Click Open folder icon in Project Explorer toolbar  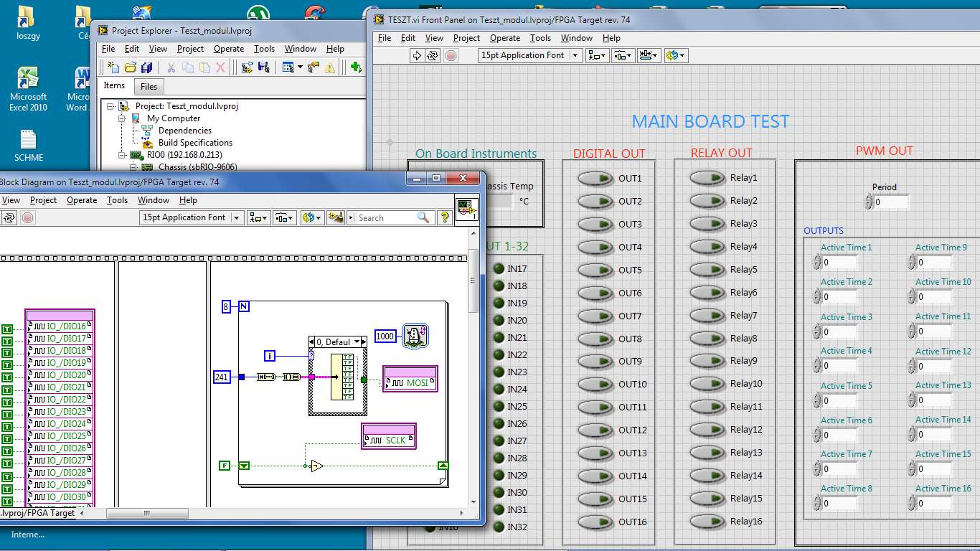click(x=130, y=67)
